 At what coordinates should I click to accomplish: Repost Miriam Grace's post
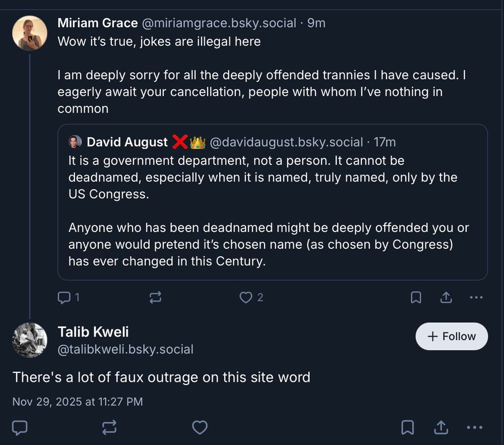coord(155,298)
